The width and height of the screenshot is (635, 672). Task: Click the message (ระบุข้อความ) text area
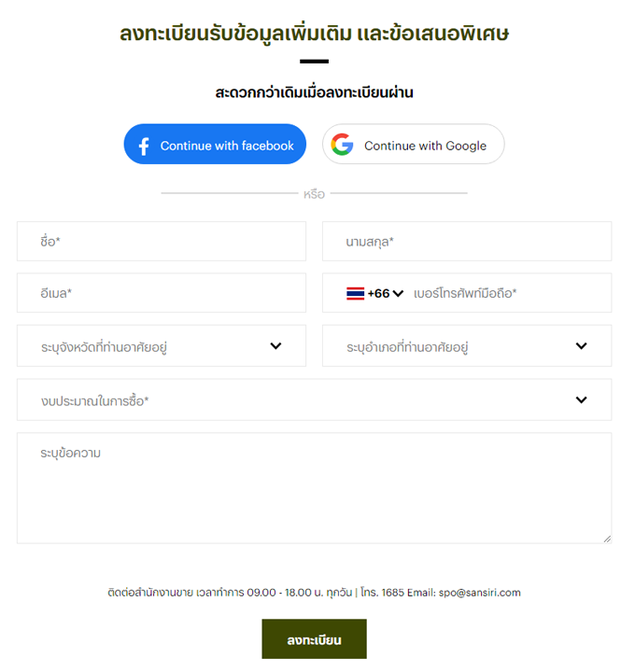point(314,487)
